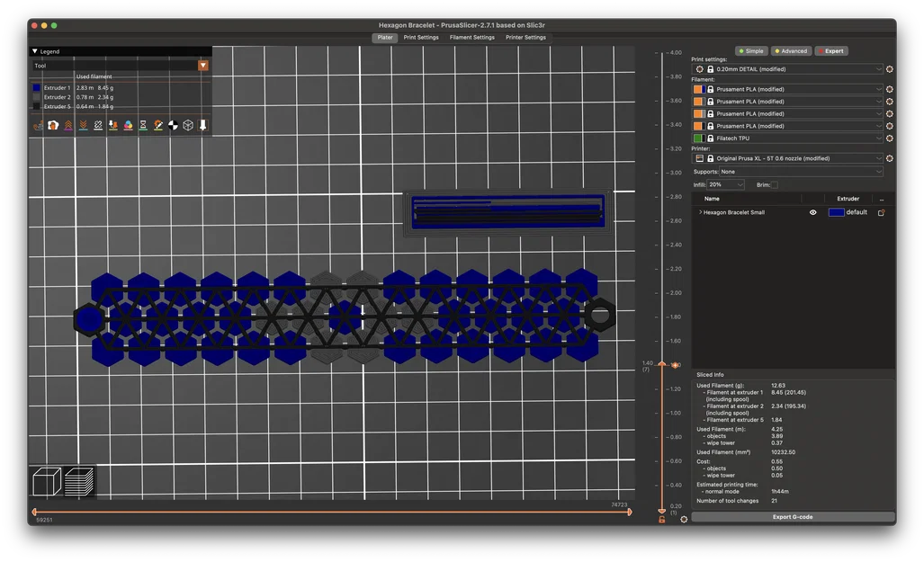The height and width of the screenshot is (562, 924).
Task: Click the layer slider settings cog icon
Action: pyautogui.click(x=684, y=520)
